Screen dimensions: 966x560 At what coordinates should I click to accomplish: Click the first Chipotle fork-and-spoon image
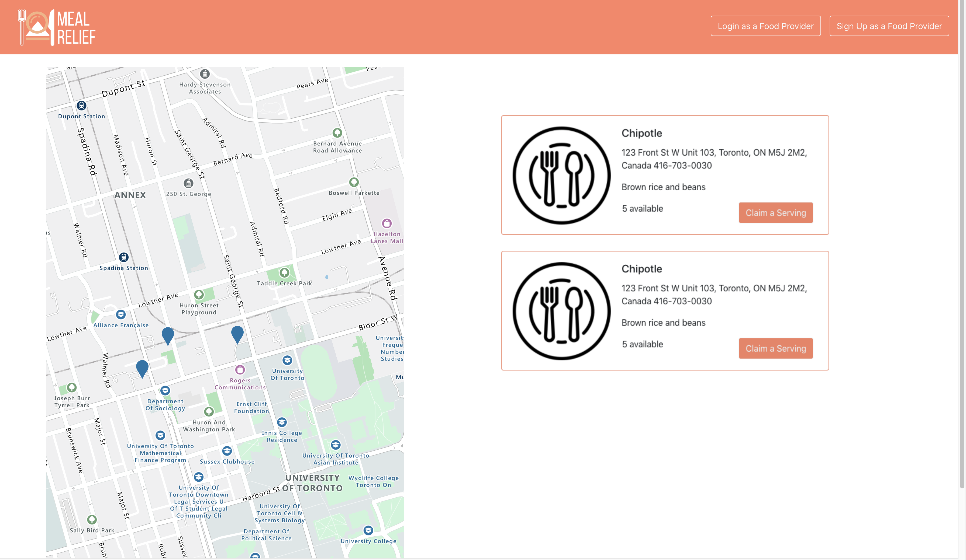point(561,175)
